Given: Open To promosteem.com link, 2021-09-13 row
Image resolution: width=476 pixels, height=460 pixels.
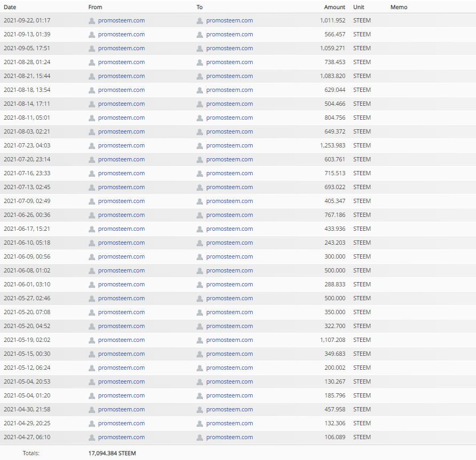Looking at the screenshot, I should pos(230,34).
